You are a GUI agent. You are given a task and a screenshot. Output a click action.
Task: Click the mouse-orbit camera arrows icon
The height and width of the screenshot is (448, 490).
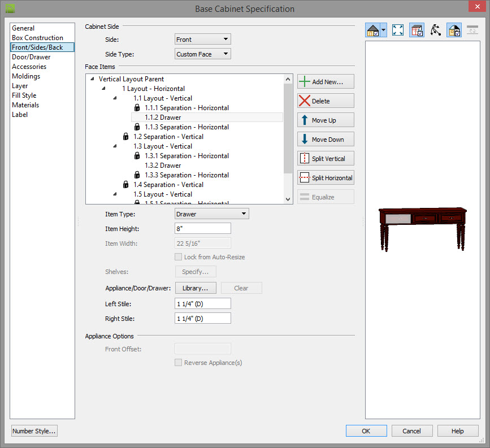click(435, 31)
